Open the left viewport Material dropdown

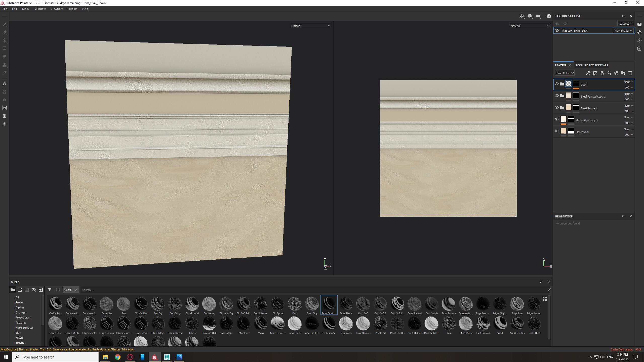point(310,26)
